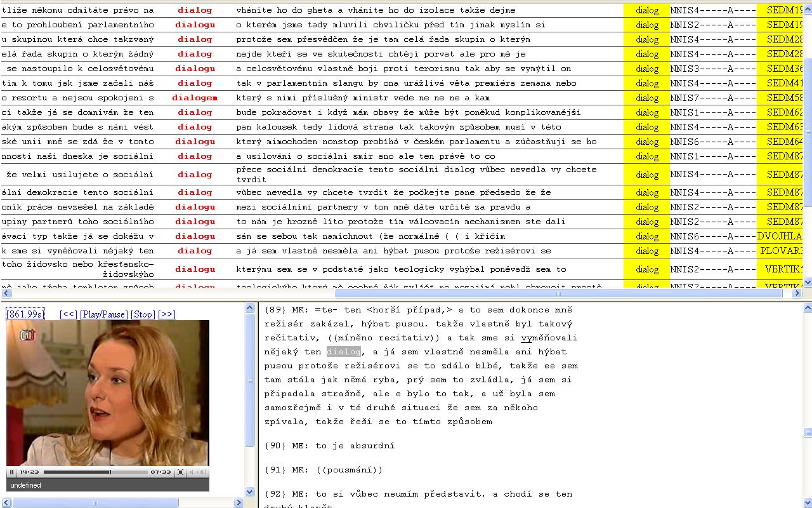Click red 'dialogu' after 'nastoupilo k celosvětovému'
Image resolution: width=812 pixels, height=508 pixels.
[195, 69]
